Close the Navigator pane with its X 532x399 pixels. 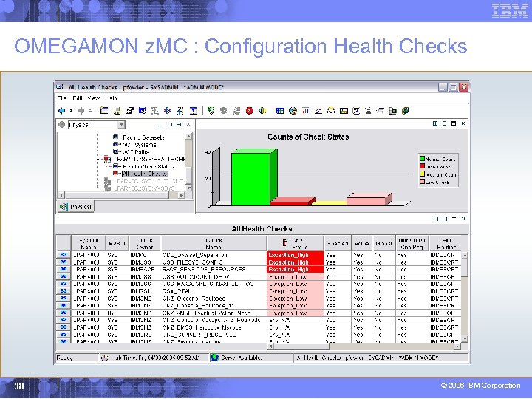tap(188, 125)
